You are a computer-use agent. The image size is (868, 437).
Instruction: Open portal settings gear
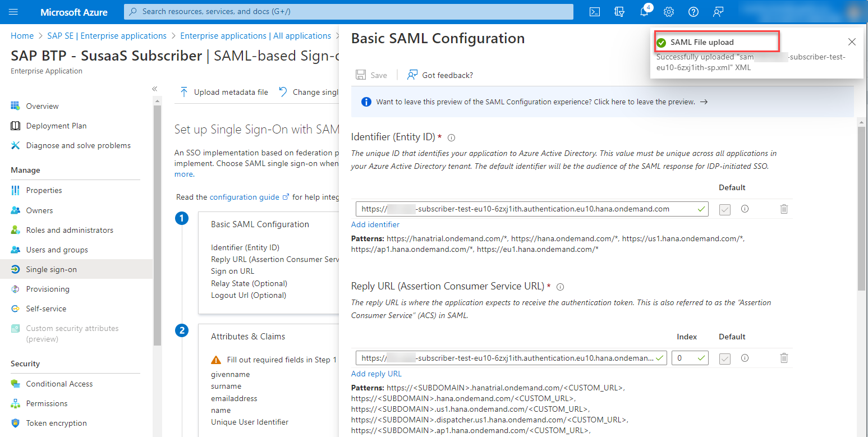669,12
